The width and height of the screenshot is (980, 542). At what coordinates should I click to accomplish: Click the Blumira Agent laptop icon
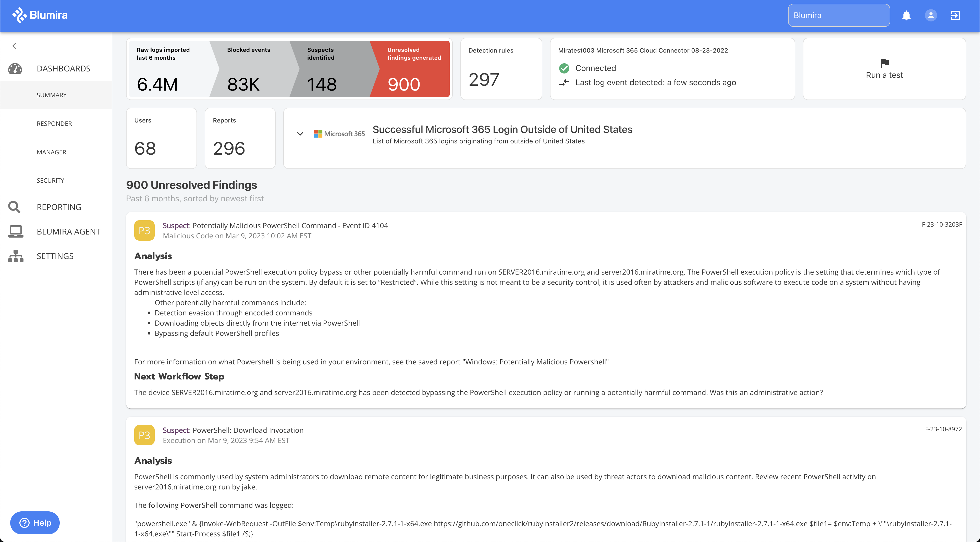(15, 231)
